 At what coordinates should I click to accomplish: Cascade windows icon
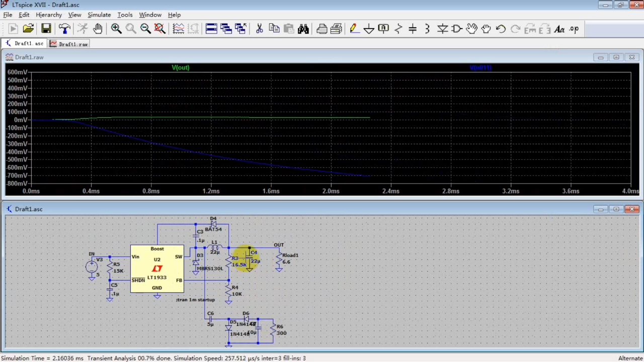click(226, 29)
